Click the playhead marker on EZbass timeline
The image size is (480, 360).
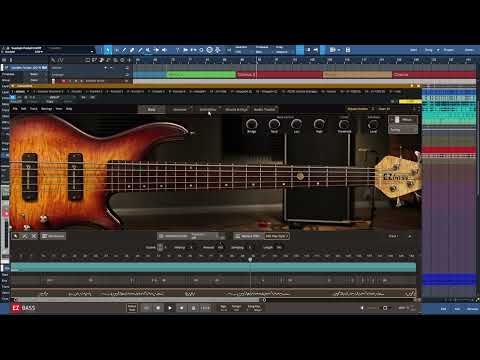(x=250, y=259)
